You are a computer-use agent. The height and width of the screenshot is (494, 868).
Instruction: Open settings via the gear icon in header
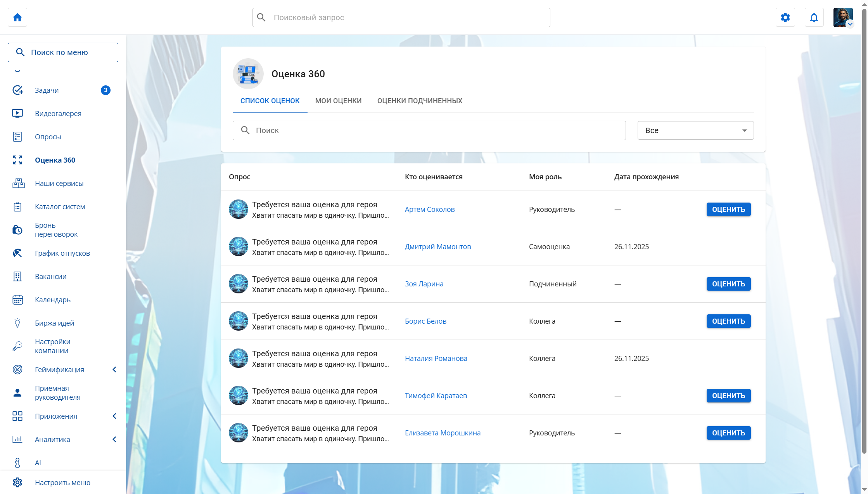coord(785,17)
